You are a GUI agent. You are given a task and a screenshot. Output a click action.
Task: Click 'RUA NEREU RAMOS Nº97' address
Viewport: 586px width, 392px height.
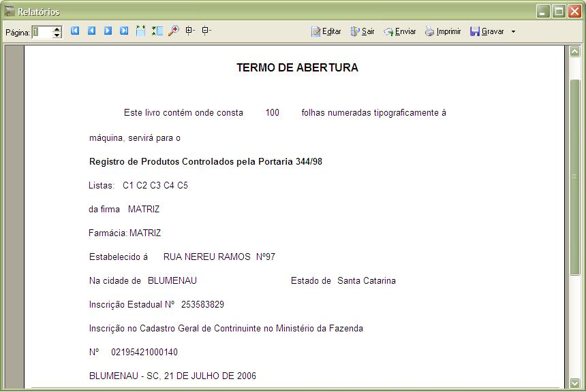(219, 257)
